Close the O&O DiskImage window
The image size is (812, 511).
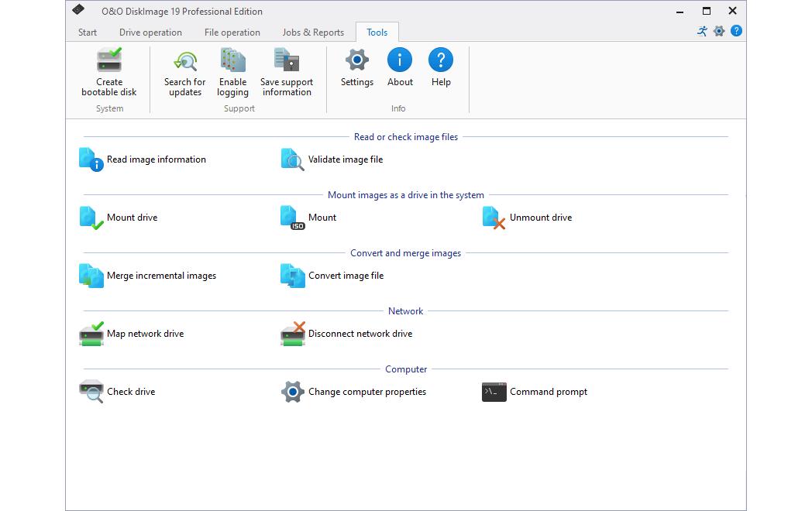point(732,11)
